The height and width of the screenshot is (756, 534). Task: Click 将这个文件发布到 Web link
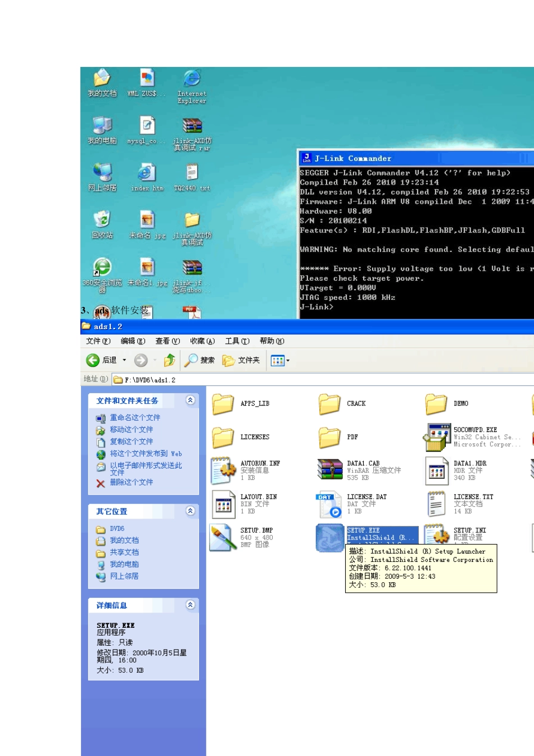146,453
